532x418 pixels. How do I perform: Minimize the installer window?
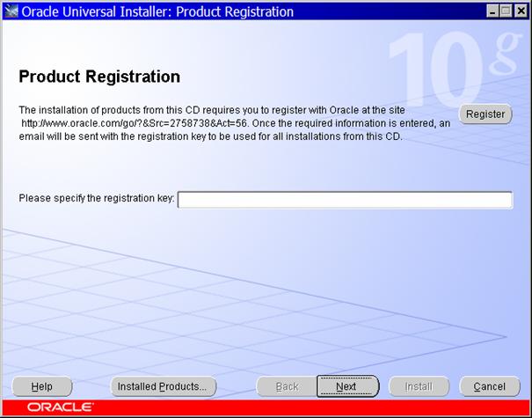click(x=490, y=11)
